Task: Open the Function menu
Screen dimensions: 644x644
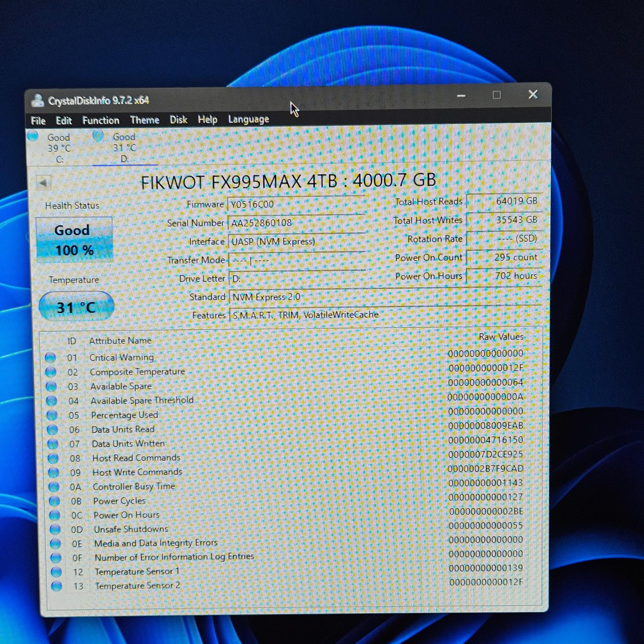Action: (x=101, y=120)
